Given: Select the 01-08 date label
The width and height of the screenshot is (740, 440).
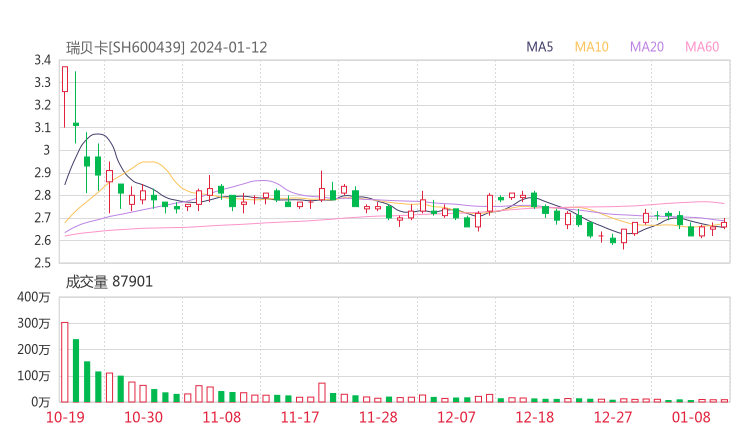Looking at the screenshot, I should click(x=691, y=417).
